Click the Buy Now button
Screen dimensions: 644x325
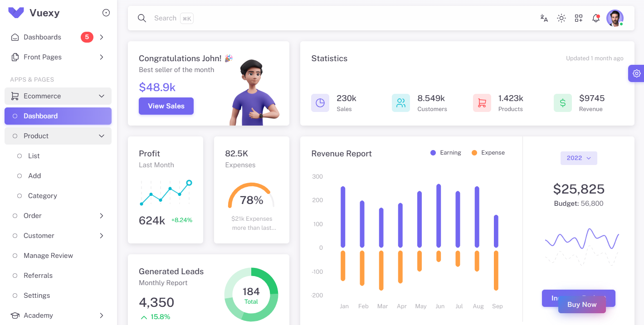coord(582,305)
